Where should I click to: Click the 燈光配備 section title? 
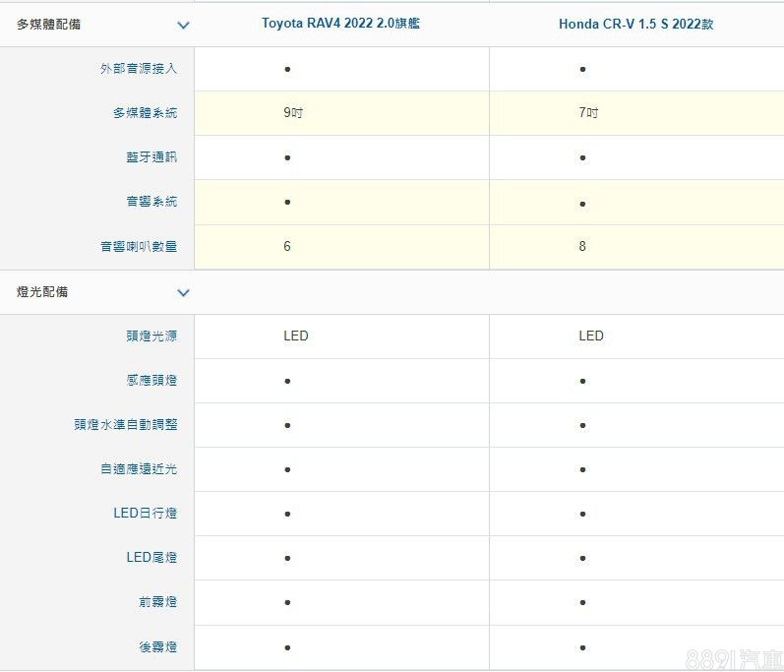tap(42, 292)
